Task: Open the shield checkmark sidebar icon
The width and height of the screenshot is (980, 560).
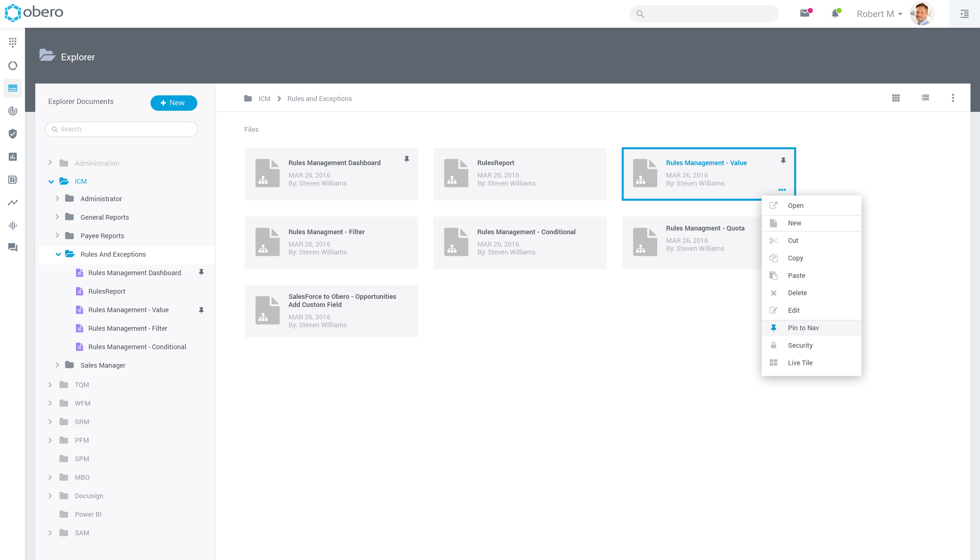Action: (13, 134)
